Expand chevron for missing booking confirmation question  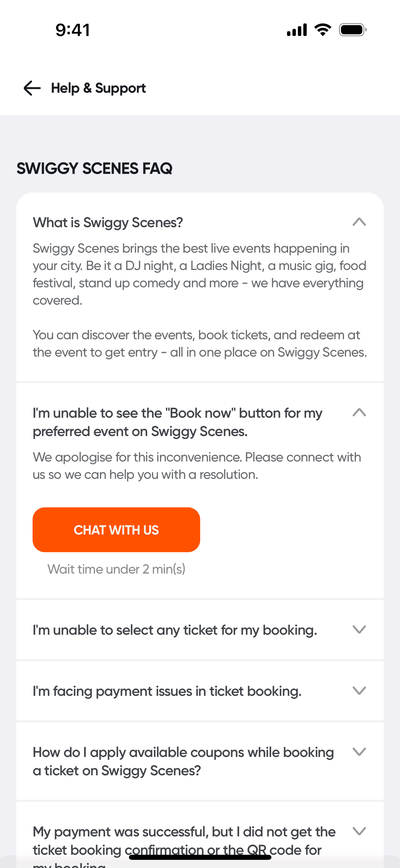(359, 831)
